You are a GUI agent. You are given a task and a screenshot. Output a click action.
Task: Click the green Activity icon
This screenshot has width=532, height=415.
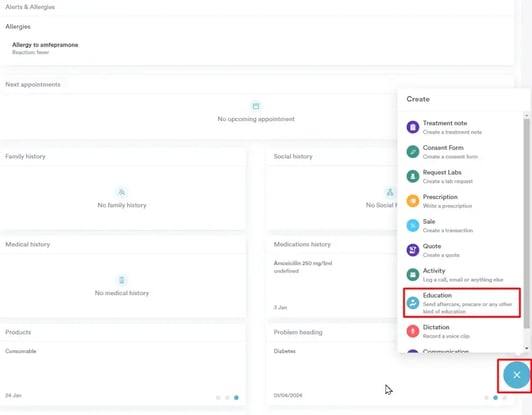coord(413,275)
